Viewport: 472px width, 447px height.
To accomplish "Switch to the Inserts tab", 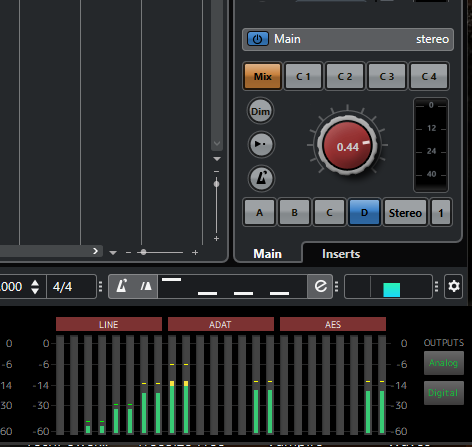I will click(x=341, y=254).
